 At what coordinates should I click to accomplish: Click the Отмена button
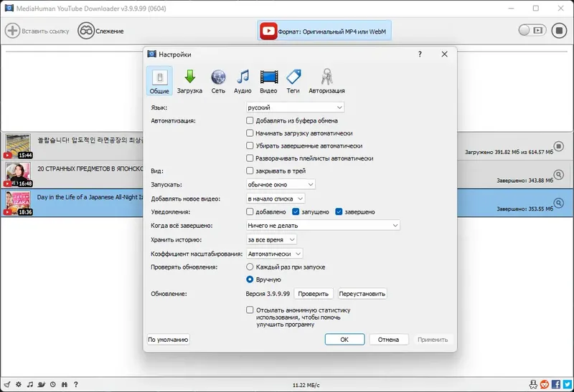[x=388, y=340]
